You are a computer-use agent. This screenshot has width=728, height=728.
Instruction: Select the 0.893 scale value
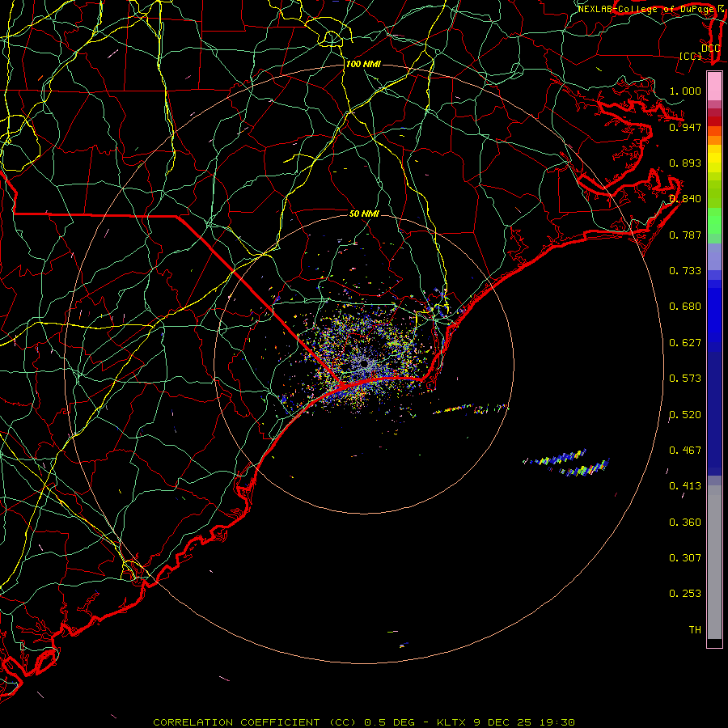[685, 163]
